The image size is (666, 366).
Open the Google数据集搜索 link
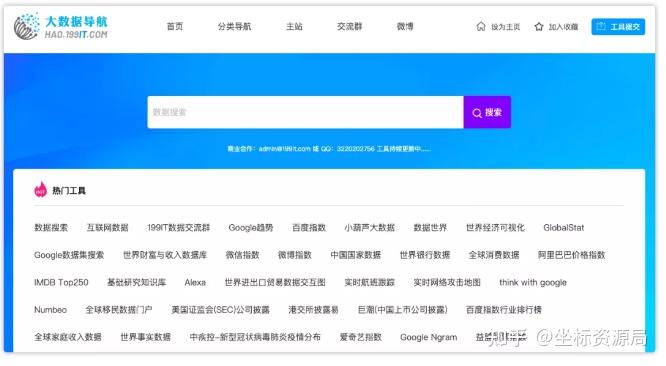(69, 255)
